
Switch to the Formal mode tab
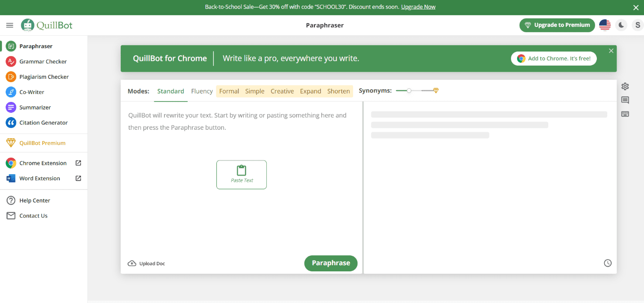tap(229, 91)
